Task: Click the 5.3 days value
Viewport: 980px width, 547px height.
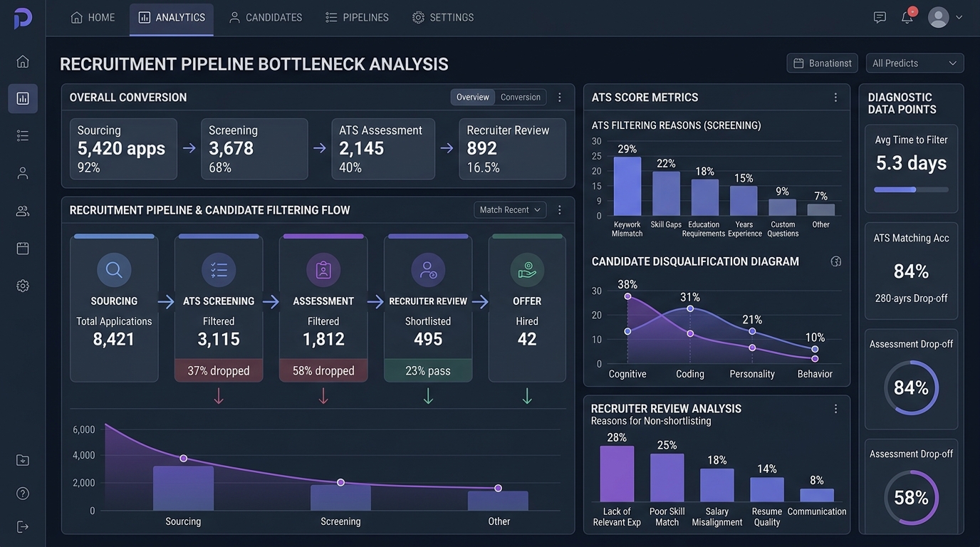Action: click(x=911, y=163)
